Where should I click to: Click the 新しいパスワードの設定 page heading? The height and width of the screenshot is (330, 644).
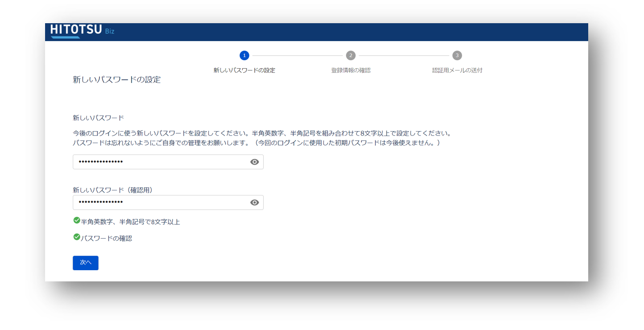pos(116,80)
